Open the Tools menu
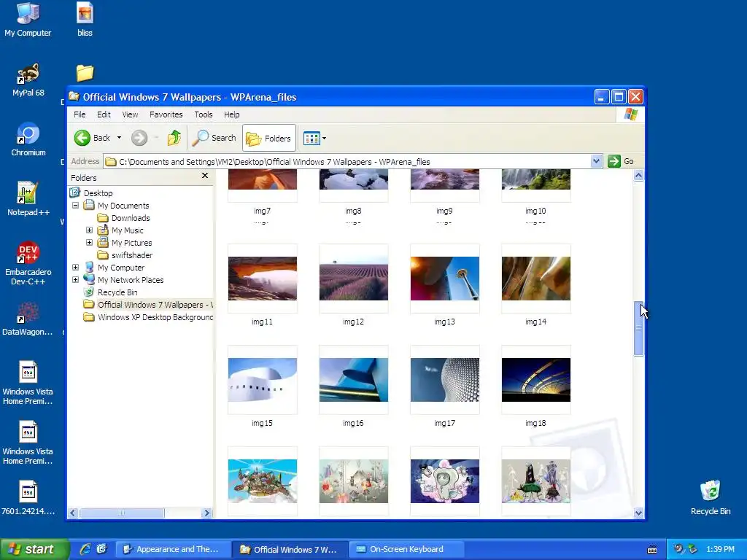Image resolution: width=747 pixels, height=560 pixels. click(204, 114)
